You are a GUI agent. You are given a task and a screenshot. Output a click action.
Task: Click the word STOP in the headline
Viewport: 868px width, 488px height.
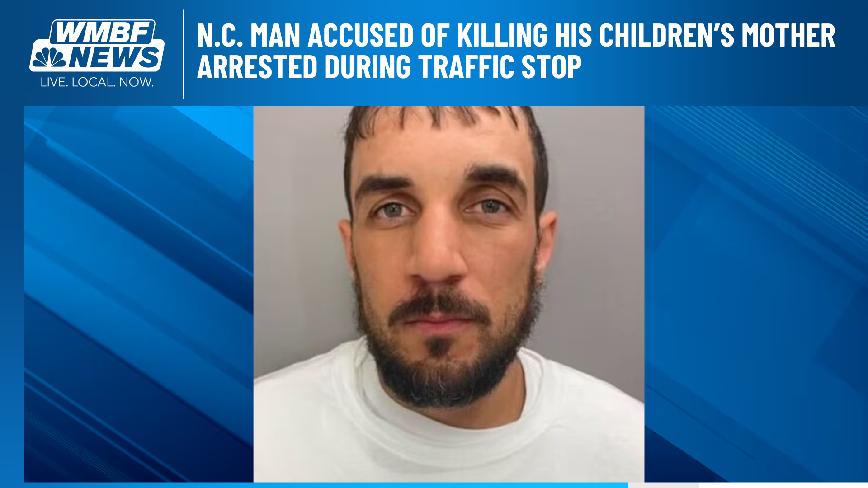coord(552,67)
